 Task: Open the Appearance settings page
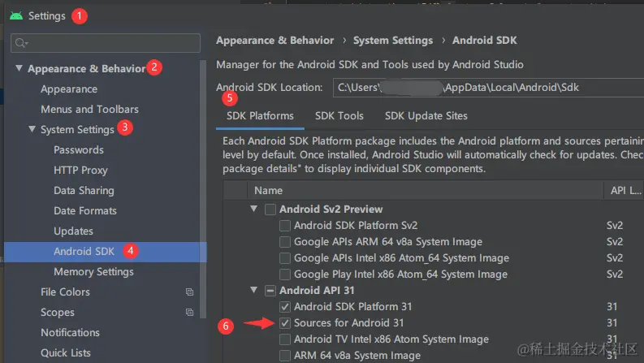[x=69, y=89]
